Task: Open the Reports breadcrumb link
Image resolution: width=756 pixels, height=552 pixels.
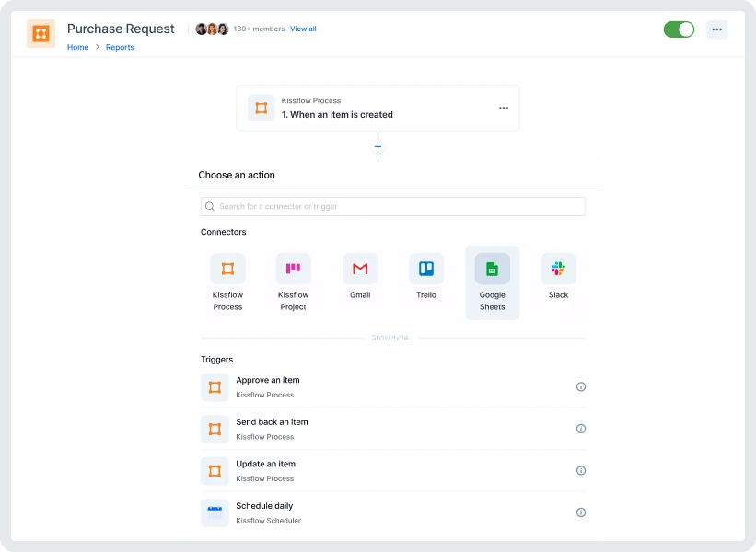Action: click(x=120, y=47)
